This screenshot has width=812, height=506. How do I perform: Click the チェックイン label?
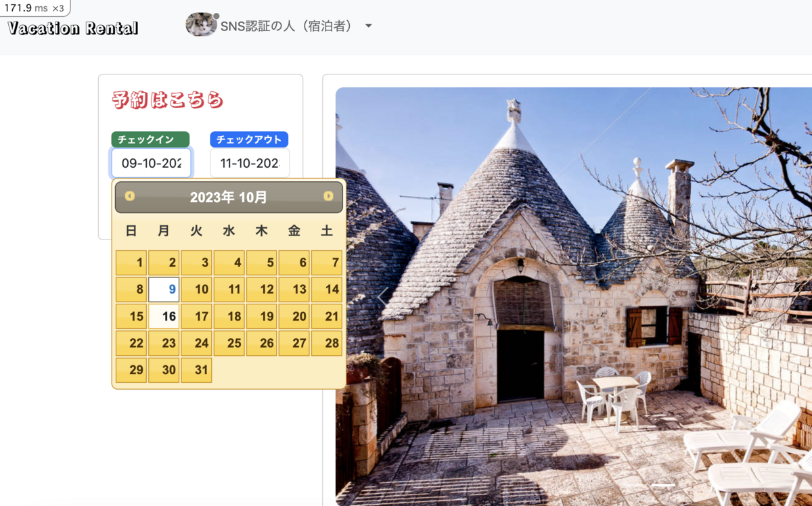tap(150, 139)
